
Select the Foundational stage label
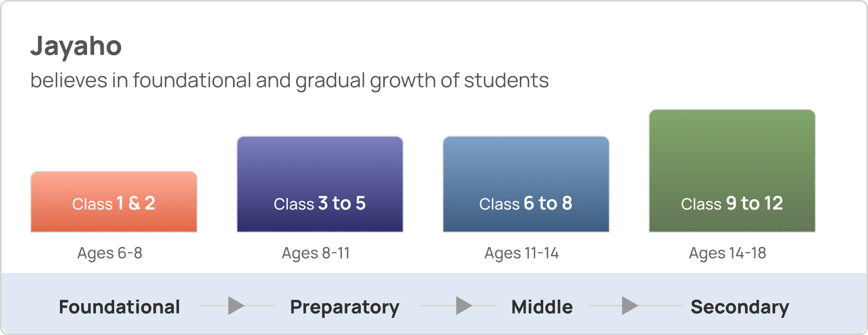[x=119, y=307]
